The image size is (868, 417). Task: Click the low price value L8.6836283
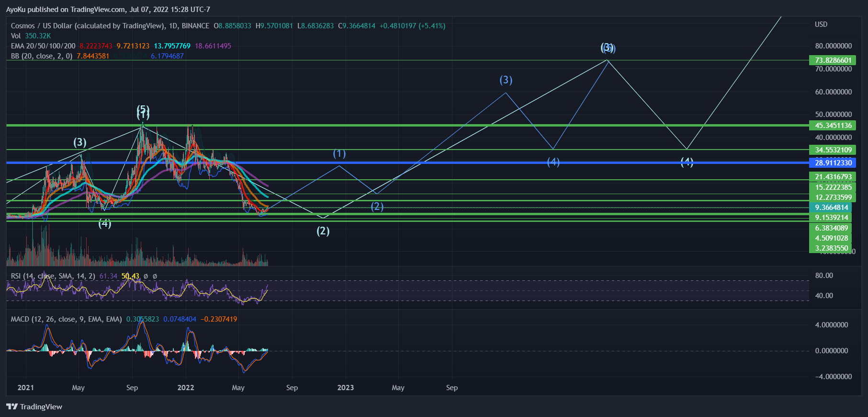(316, 26)
